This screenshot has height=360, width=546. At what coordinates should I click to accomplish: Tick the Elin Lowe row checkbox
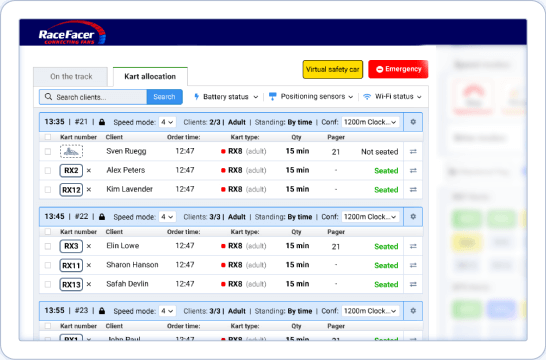click(x=48, y=246)
